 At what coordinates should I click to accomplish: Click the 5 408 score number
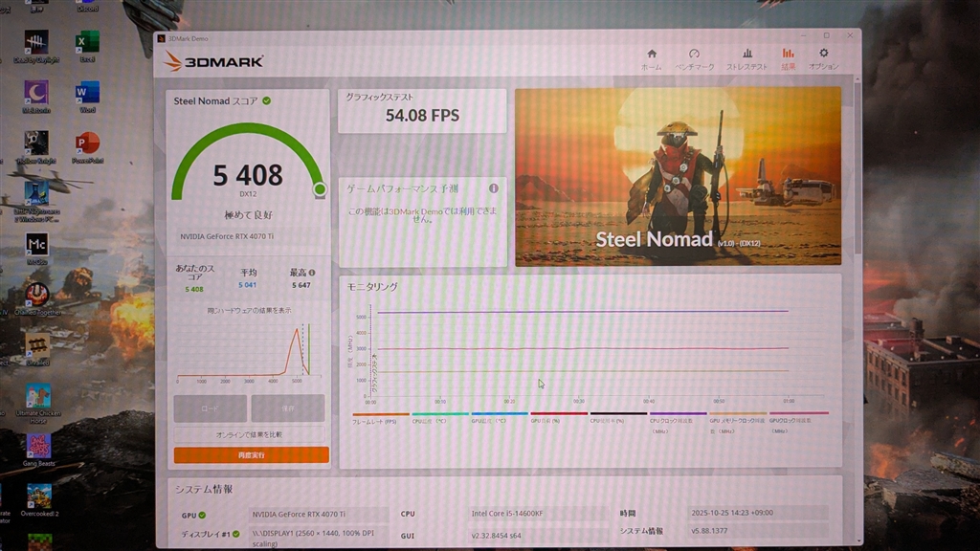coord(248,176)
